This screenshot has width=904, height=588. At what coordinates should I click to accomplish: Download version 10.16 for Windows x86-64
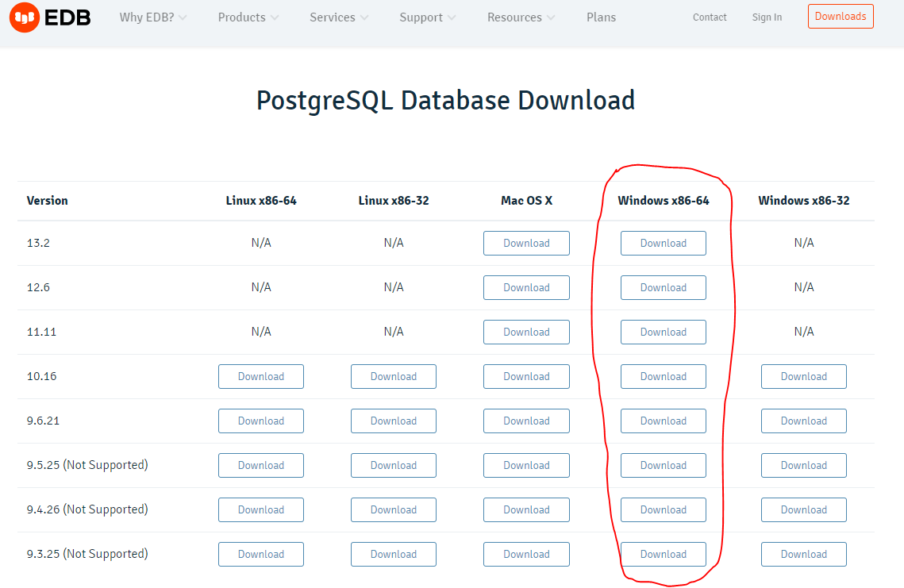coord(663,376)
